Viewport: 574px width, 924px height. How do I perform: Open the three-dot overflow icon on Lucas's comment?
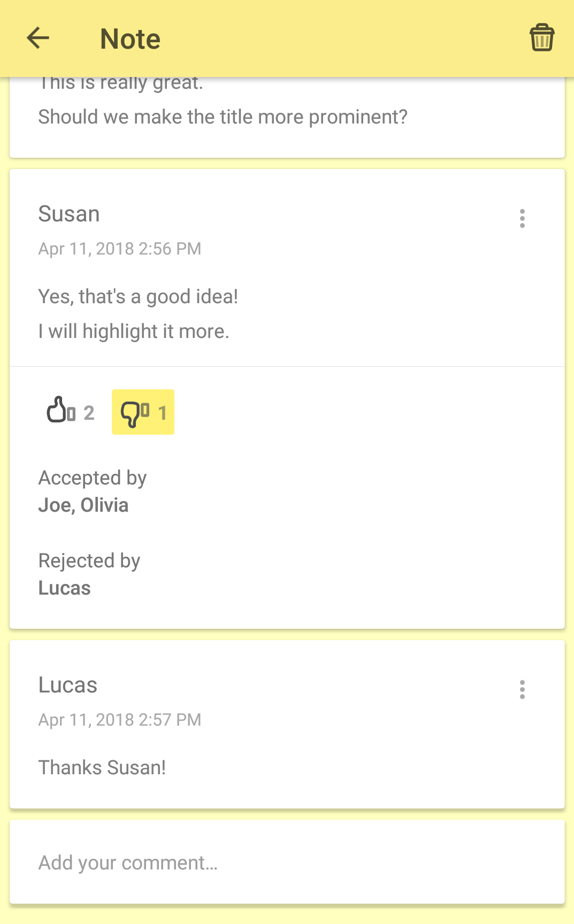tap(522, 690)
